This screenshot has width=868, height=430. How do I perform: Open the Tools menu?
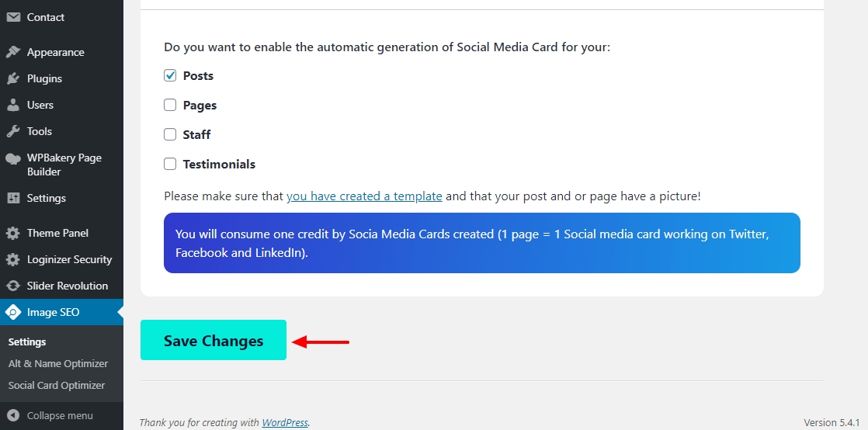click(x=61, y=131)
